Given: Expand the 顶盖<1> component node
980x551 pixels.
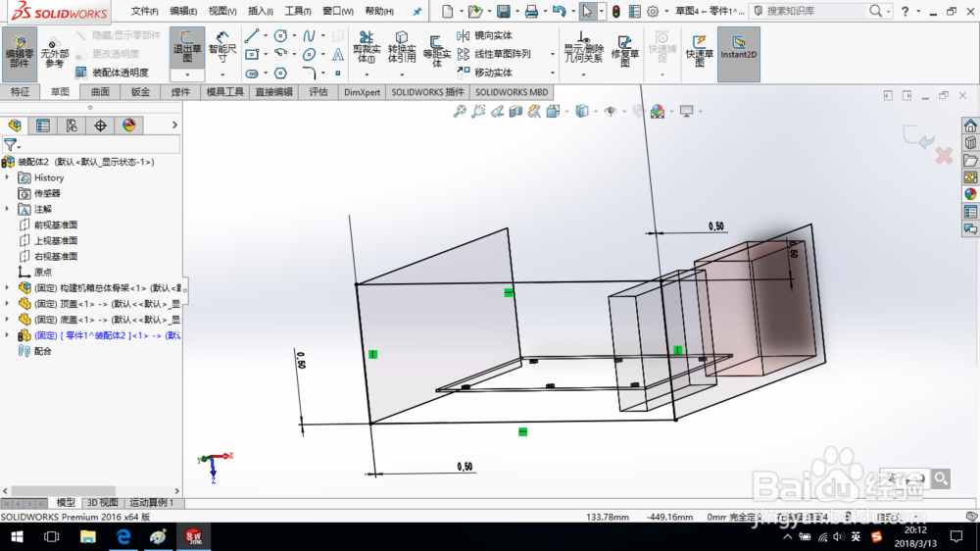Looking at the screenshot, I should pyautogui.click(x=8, y=303).
